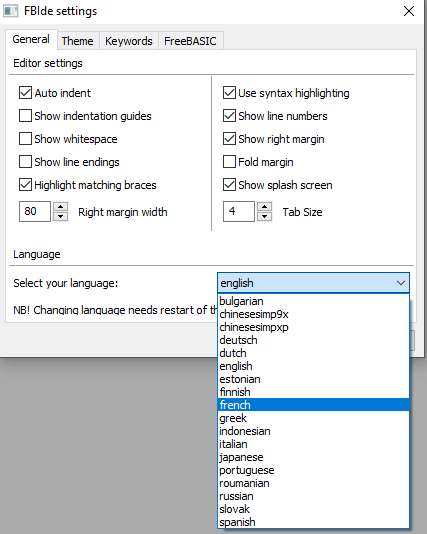427x534 pixels.
Task: Choose russian from the list
Action: point(313,496)
